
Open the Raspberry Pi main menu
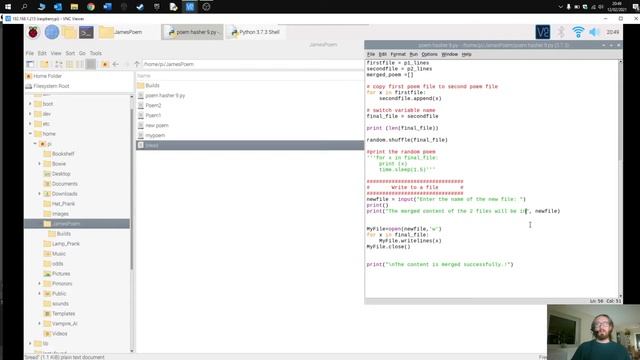(x=33, y=32)
